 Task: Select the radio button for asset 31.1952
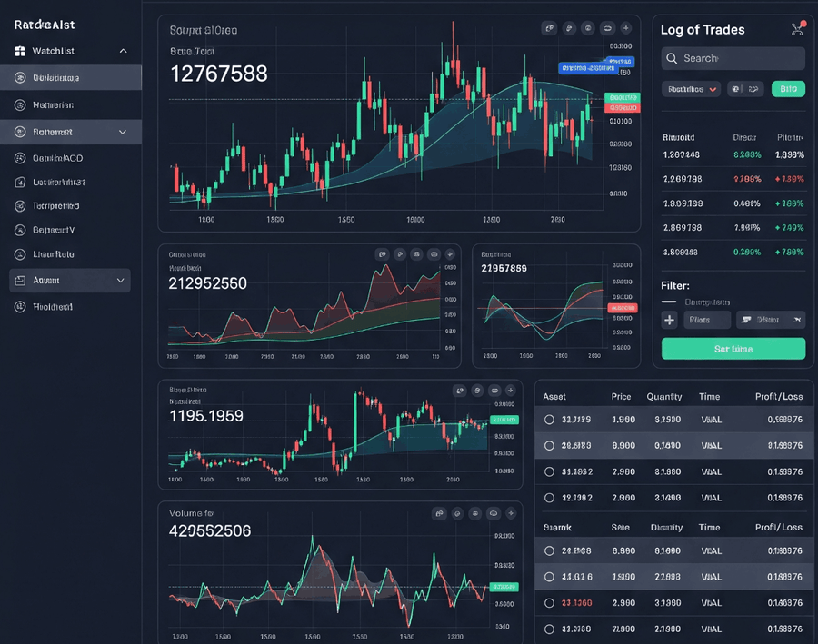pyautogui.click(x=549, y=472)
